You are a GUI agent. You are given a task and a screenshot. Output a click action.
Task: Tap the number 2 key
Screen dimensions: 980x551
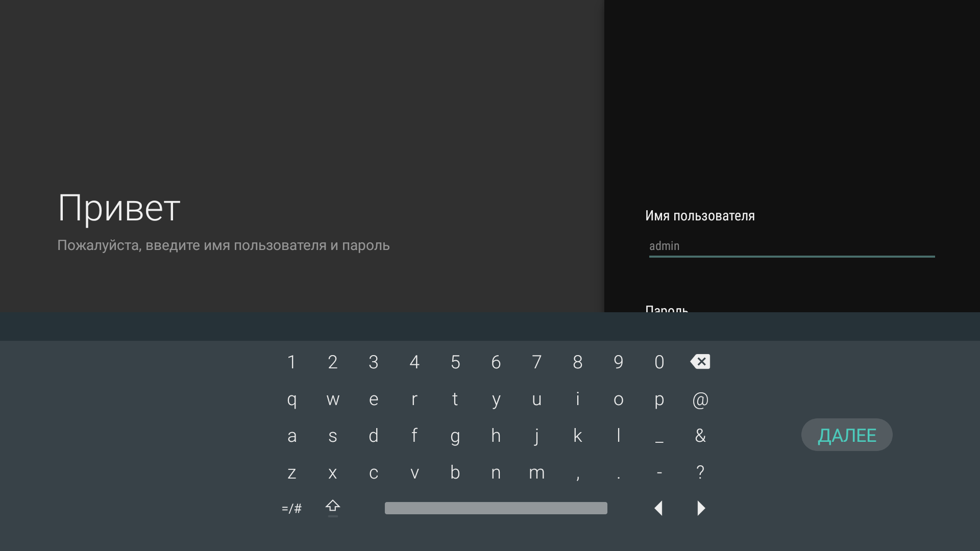pyautogui.click(x=333, y=362)
